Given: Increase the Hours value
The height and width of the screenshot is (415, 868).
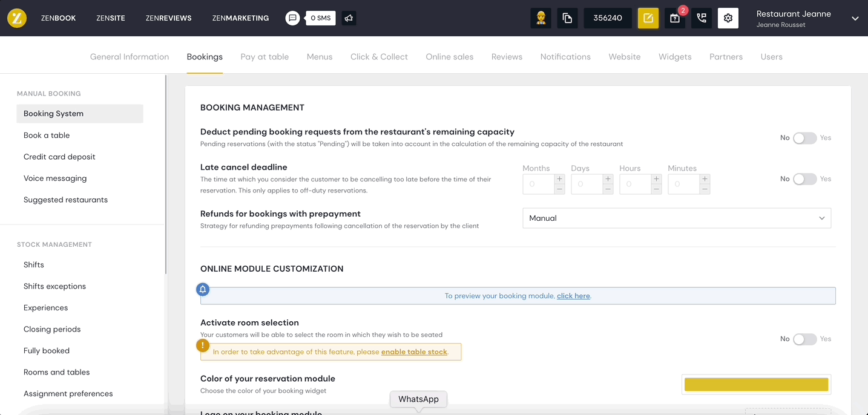Looking at the screenshot, I should pyautogui.click(x=656, y=179).
